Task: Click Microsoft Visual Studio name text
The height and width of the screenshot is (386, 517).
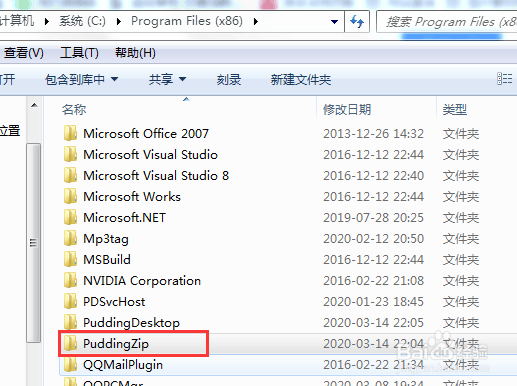Action: tap(150, 155)
